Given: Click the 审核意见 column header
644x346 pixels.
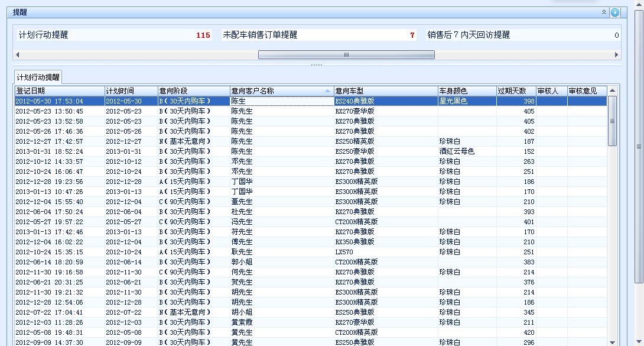Looking at the screenshot, I should pyautogui.click(x=587, y=91).
